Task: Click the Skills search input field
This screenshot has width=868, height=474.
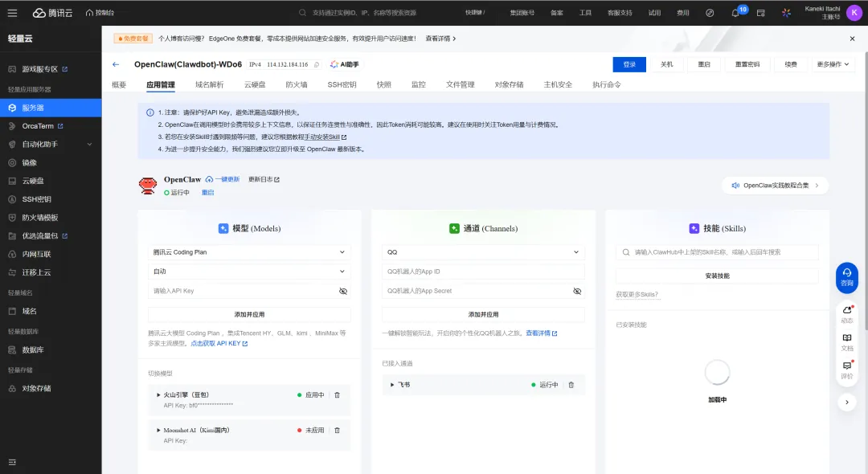Action: coord(717,252)
